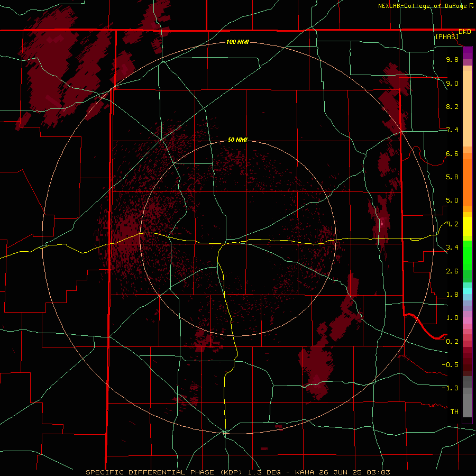The height and width of the screenshot is (476, 476).
Task: Click the 7.4 legend value
Action: point(452,130)
